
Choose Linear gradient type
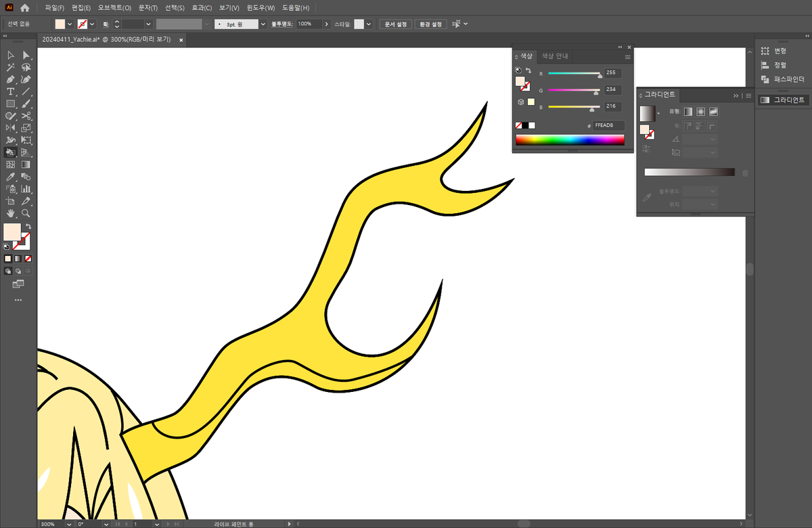688,112
